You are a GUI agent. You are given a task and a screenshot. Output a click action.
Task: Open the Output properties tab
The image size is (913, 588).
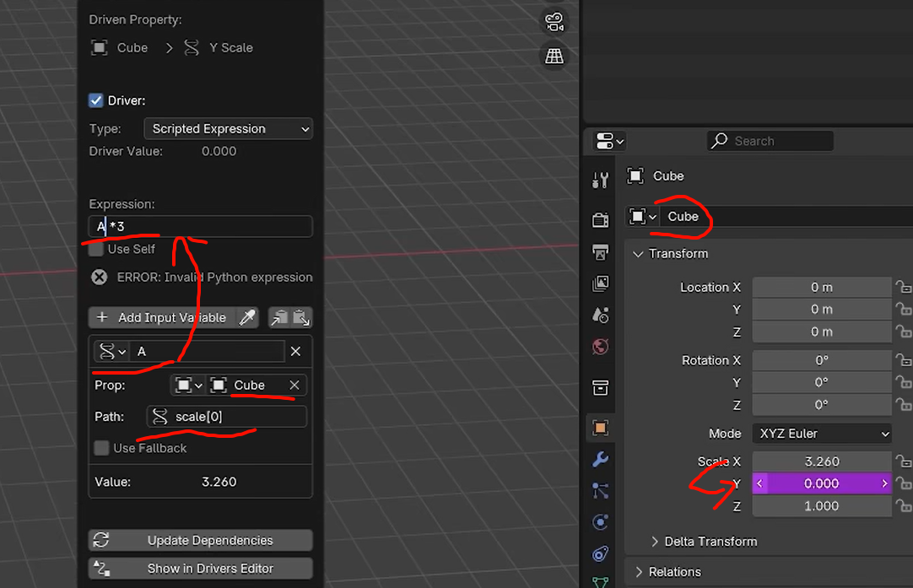pyautogui.click(x=600, y=251)
